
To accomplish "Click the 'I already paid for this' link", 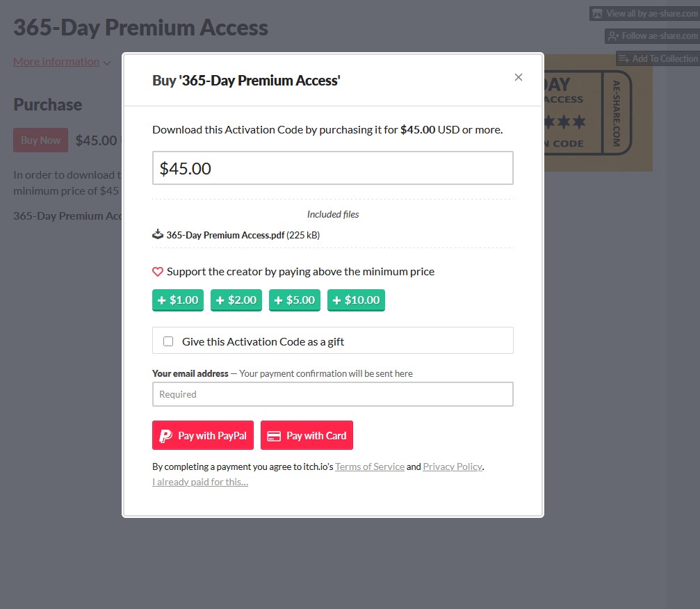I will (200, 482).
